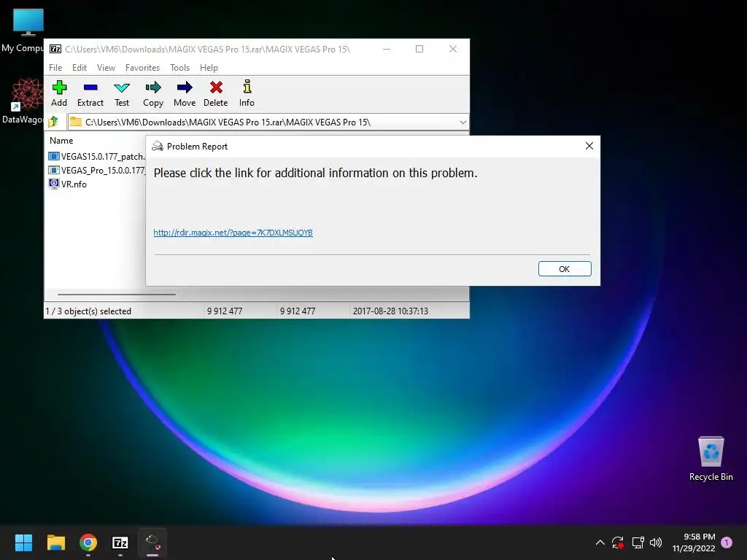Screen dimensions: 747x560
Task: Close the 7-Zip window
Action: 452,49
